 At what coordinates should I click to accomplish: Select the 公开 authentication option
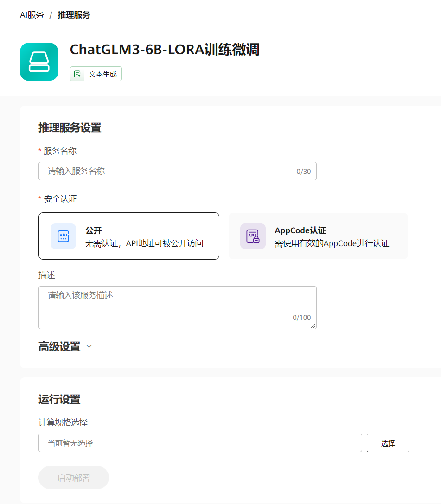point(129,236)
